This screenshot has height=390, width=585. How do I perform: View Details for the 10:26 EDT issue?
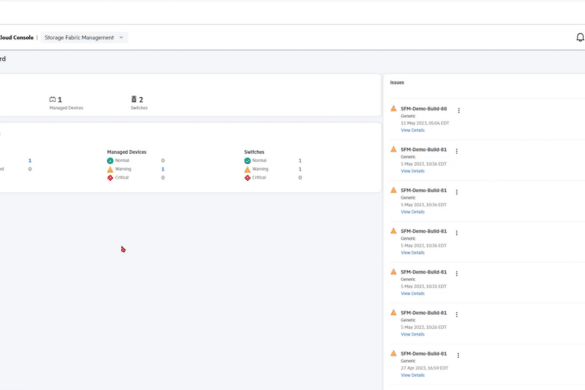pos(413,334)
